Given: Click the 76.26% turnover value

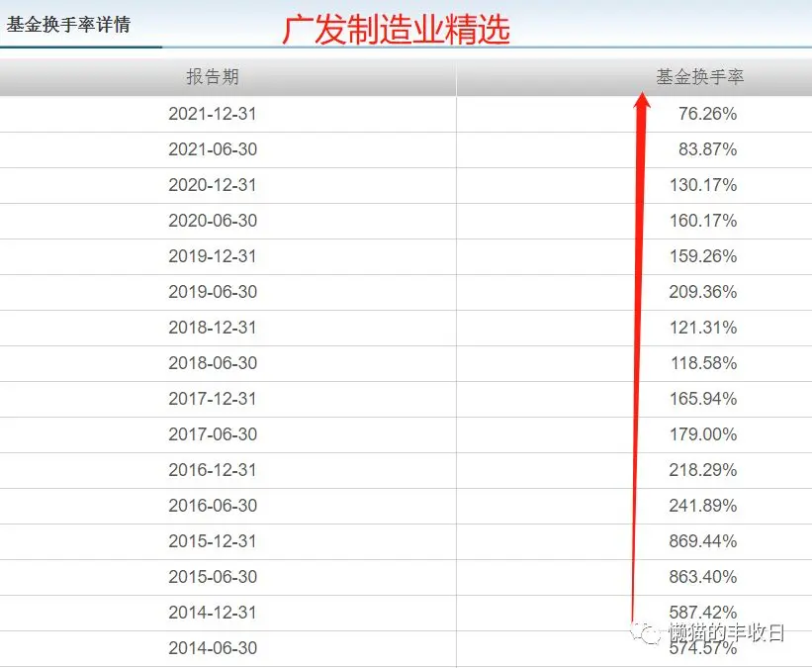Looking at the screenshot, I should tap(707, 114).
